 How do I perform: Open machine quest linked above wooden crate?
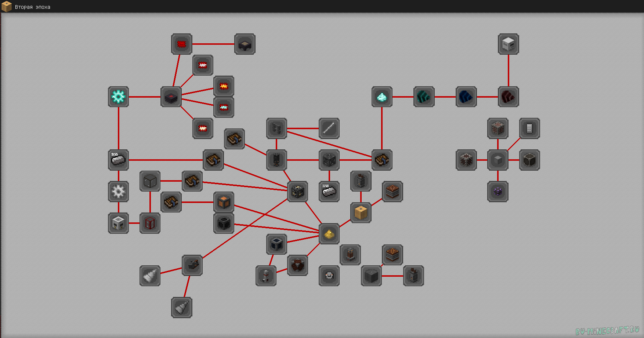[x=361, y=181]
